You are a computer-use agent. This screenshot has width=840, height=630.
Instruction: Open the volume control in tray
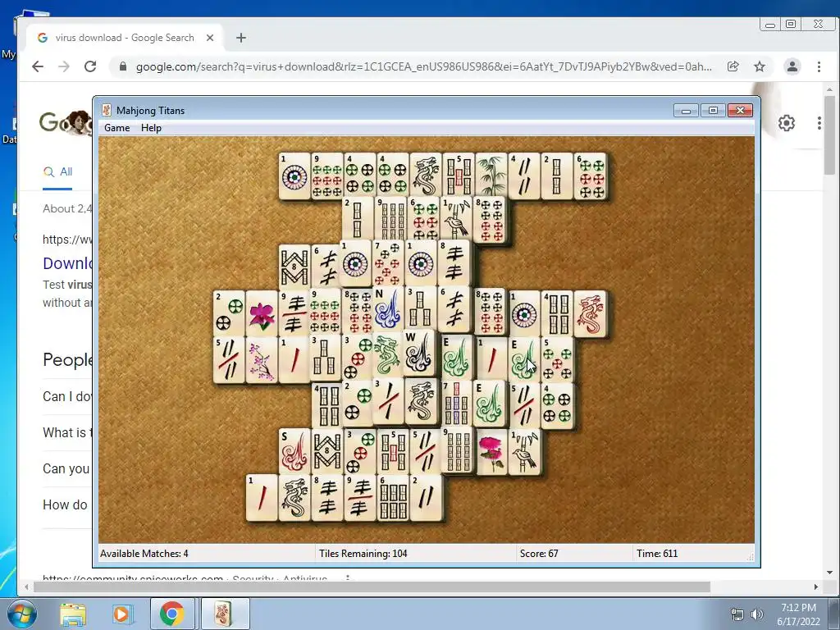(x=756, y=614)
